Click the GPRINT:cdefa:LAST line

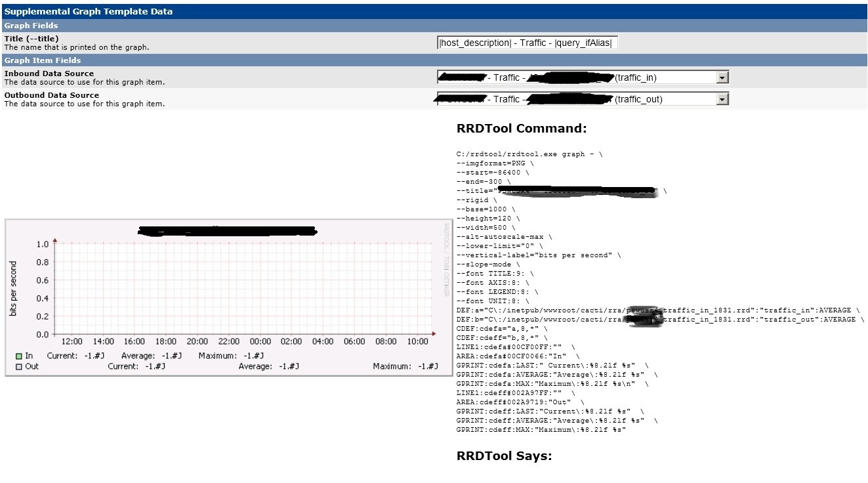(x=552, y=365)
